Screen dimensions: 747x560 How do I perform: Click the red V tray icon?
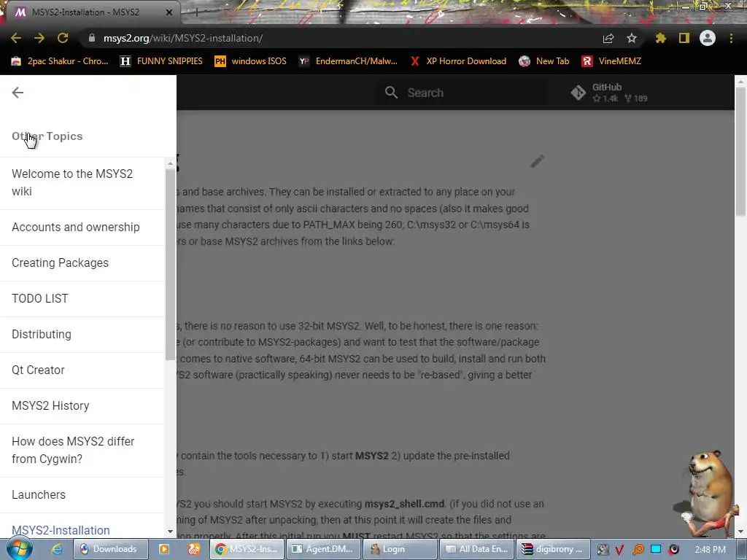click(x=620, y=550)
